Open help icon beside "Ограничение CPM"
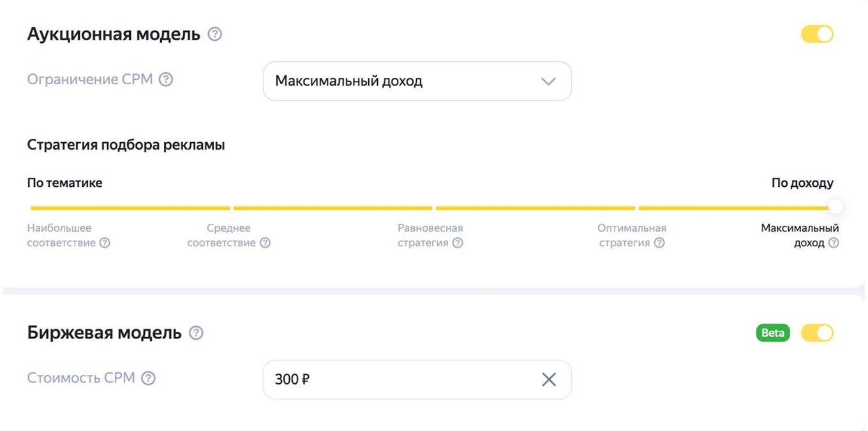 pos(167,79)
